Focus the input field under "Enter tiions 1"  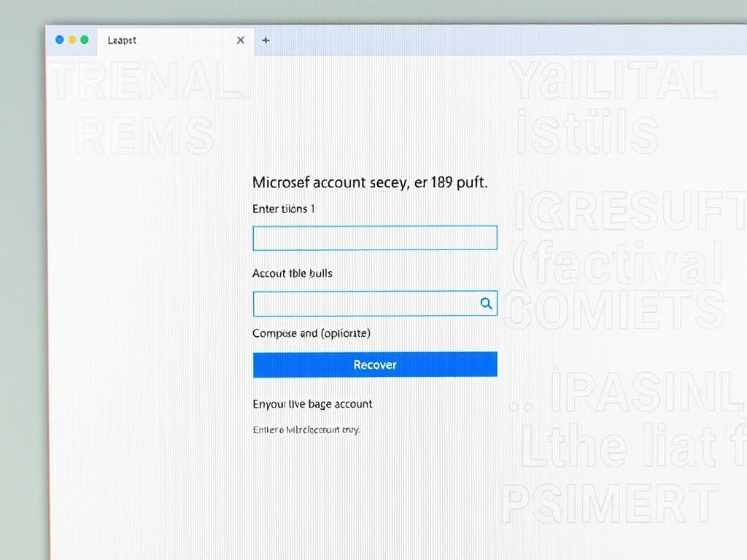coord(375,238)
